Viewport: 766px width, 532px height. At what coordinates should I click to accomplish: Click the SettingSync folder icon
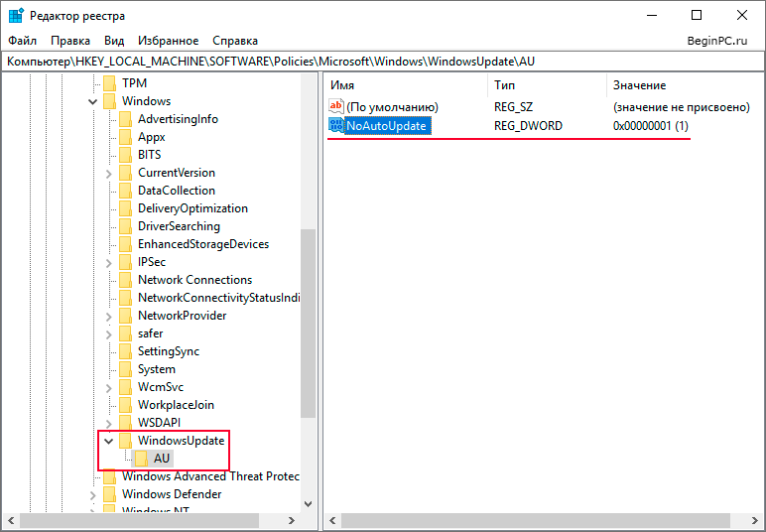click(x=126, y=351)
